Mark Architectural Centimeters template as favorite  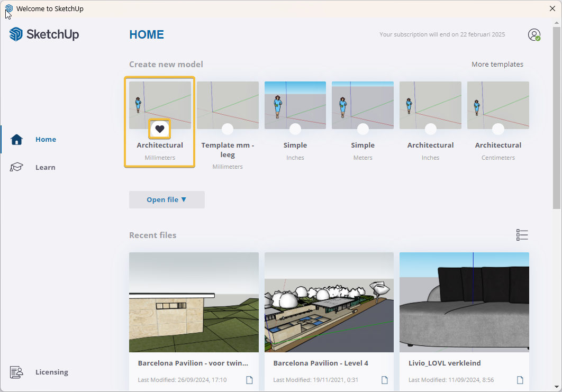pos(498,129)
